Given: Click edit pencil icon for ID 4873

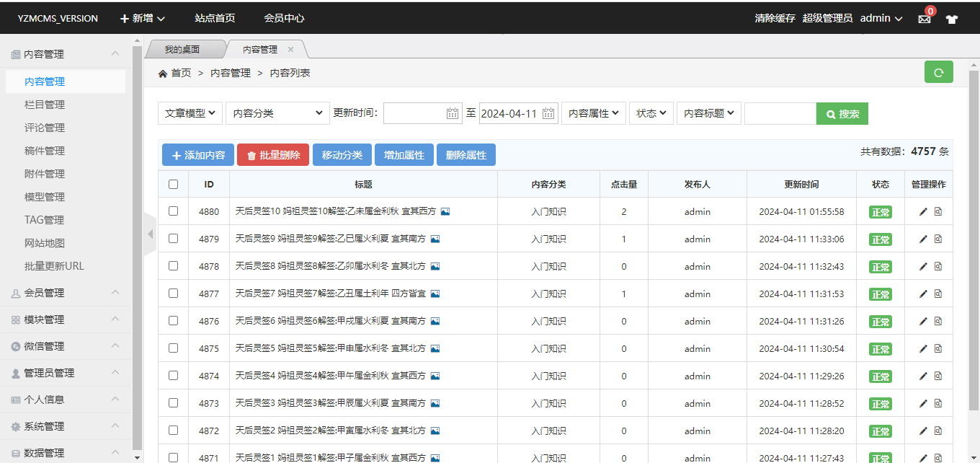Looking at the screenshot, I should pos(923,403).
